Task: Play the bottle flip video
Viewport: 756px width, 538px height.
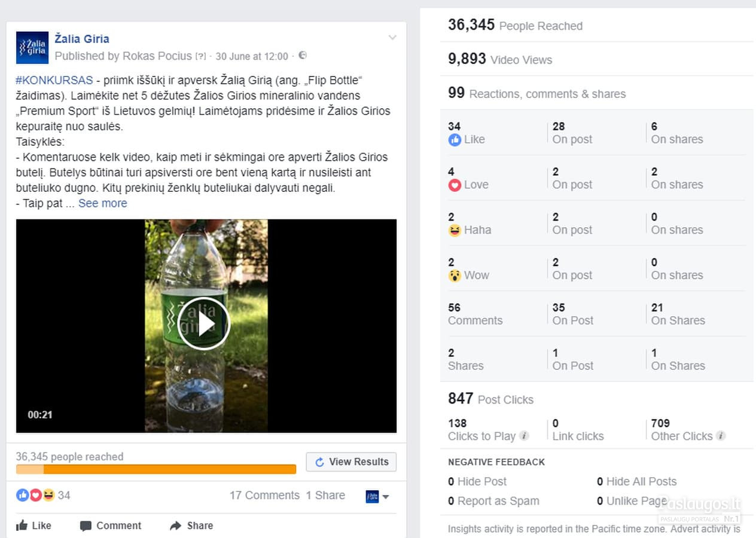Action: tap(203, 323)
